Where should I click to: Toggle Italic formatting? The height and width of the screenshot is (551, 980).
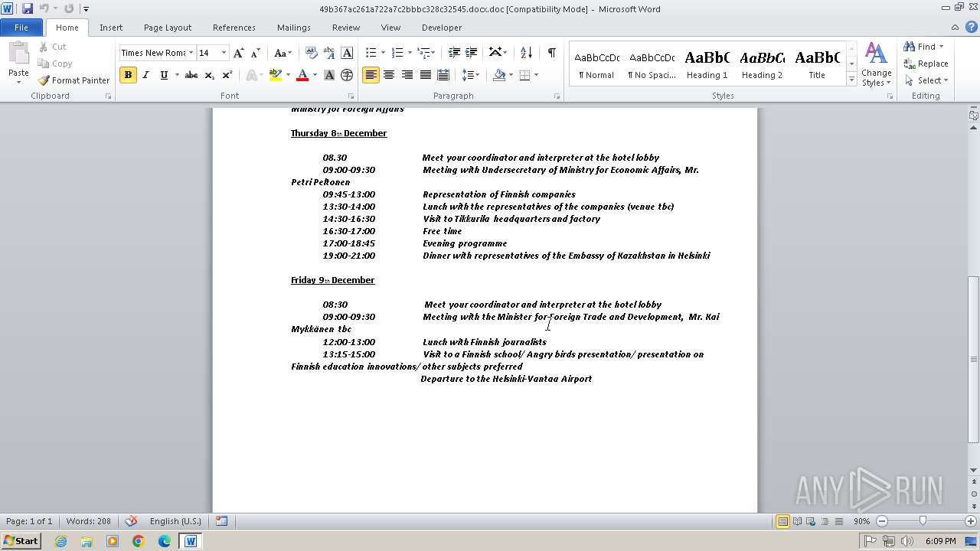tap(145, 75)
